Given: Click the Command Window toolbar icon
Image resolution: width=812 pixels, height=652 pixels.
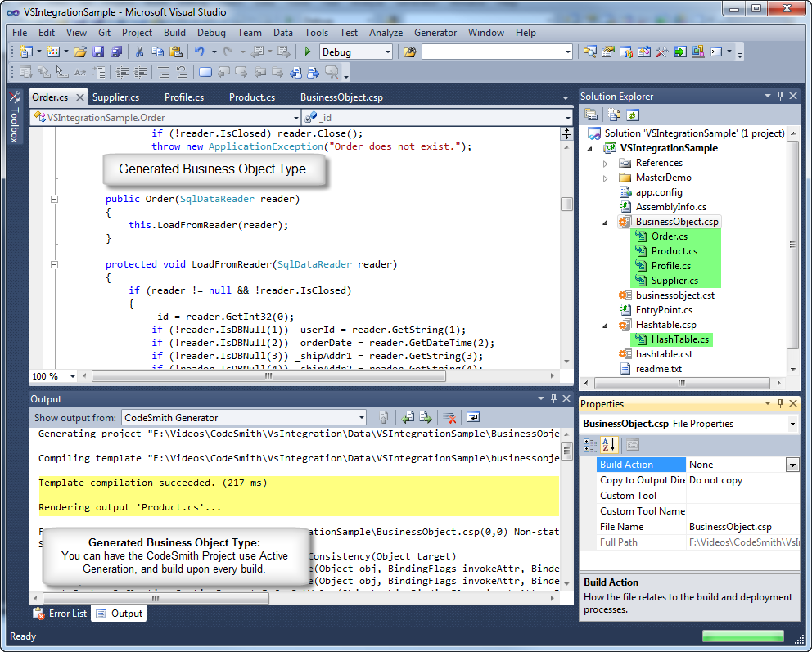Looking at the screenshot, I should click(716, 52).
